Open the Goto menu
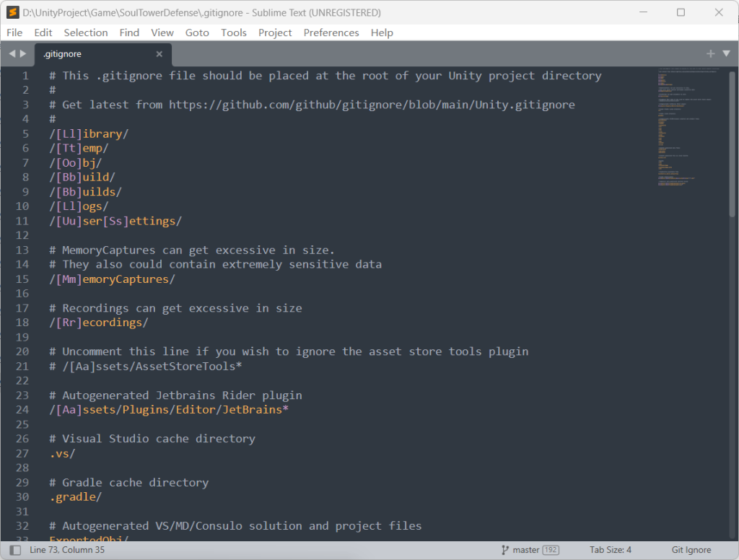Image resolution: width=739 pixels, height=560 pixels. pos(197,32)
